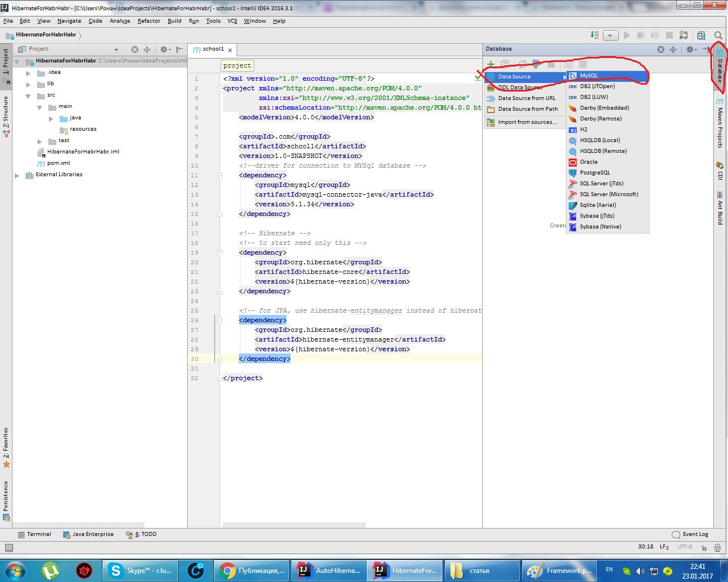Open the 6: TODO tool window
This screenshot has width=728, height=582.
(142, 534)
